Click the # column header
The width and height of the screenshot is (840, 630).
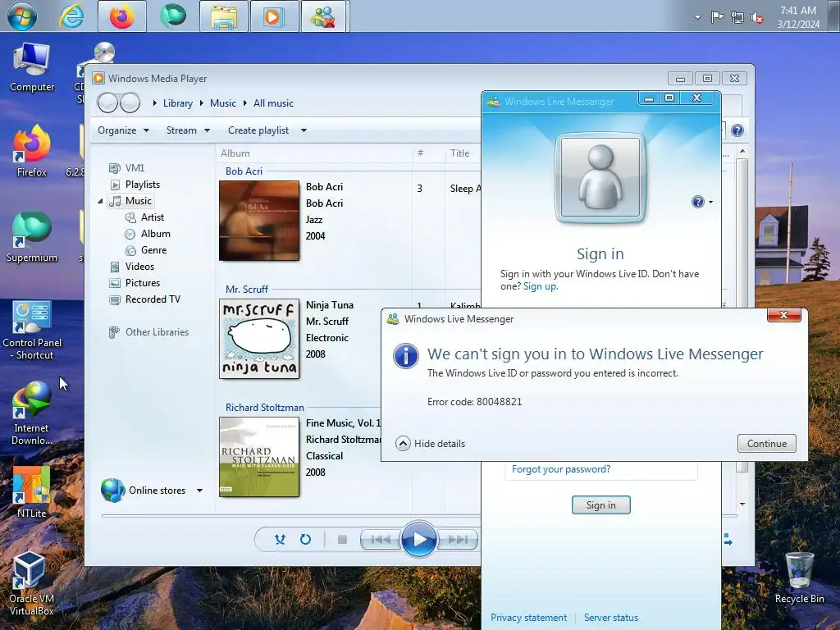421,153
